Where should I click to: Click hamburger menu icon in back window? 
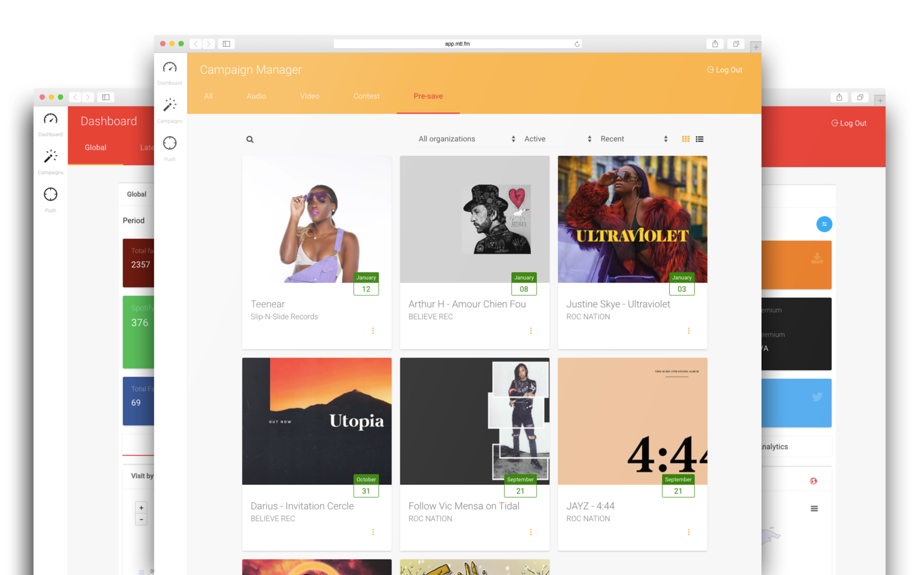814,508
